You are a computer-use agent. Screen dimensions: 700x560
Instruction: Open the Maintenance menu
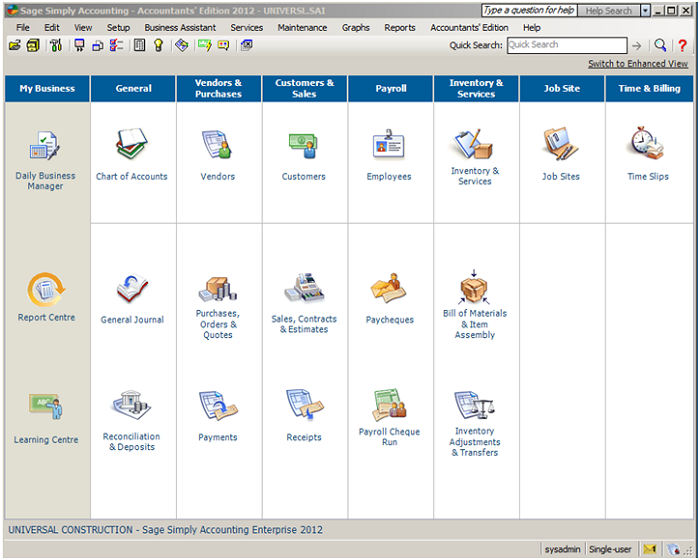302,28
